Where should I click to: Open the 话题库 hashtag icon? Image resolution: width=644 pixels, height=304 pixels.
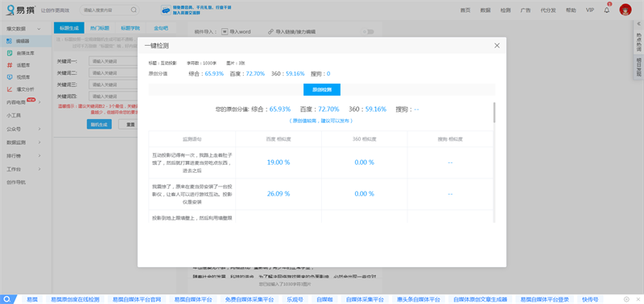click(x=9, y=65)
